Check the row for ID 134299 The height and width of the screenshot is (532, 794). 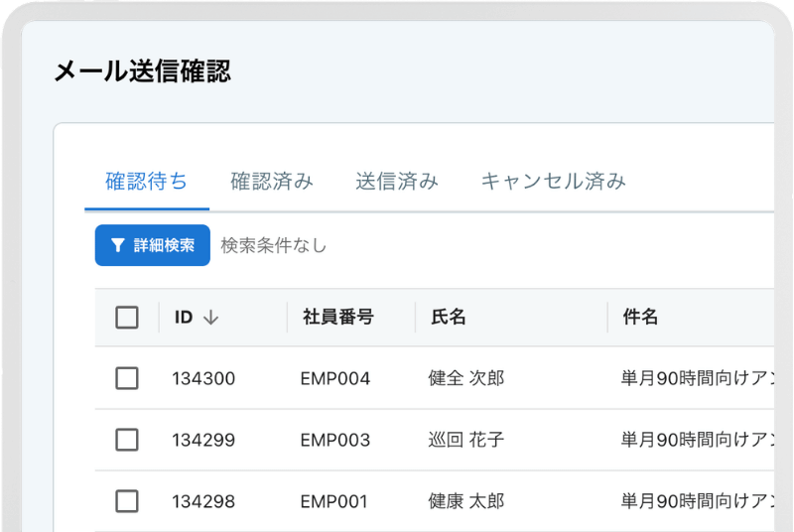[x=127, y=440]
